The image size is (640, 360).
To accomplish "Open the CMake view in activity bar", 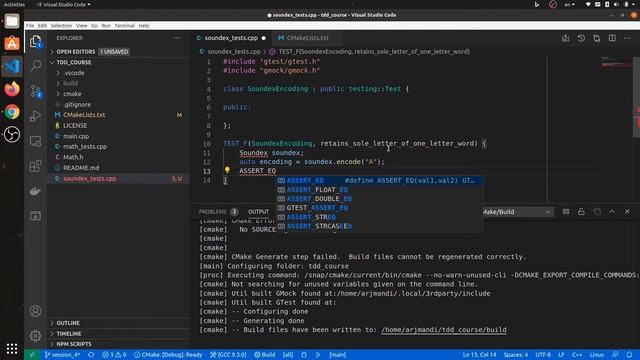I will point(36,216).
